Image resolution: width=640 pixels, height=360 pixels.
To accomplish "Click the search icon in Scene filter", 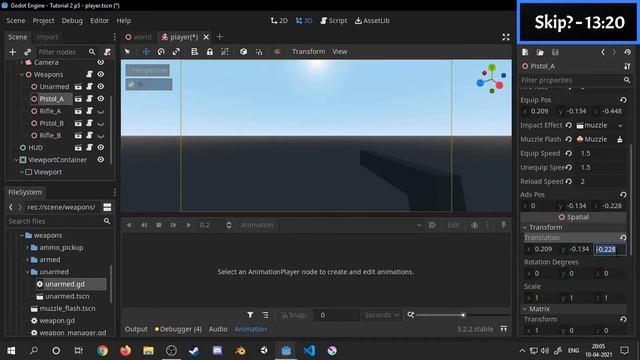I will click(x=92, y=52).
